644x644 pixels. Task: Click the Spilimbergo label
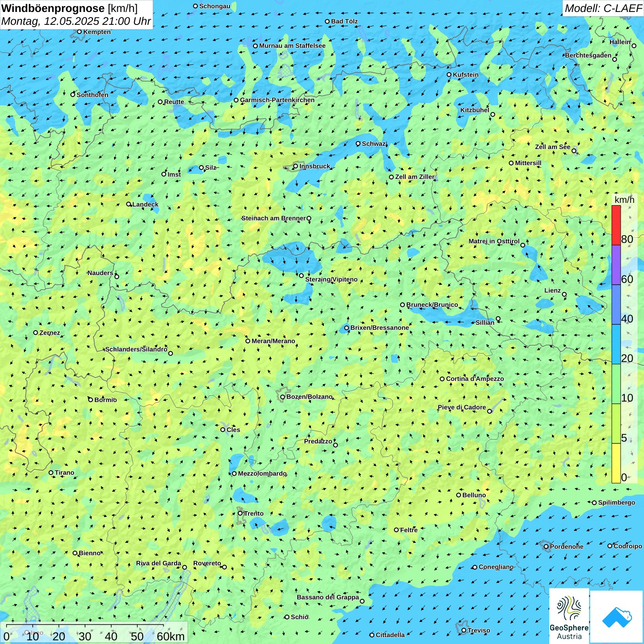616,502
